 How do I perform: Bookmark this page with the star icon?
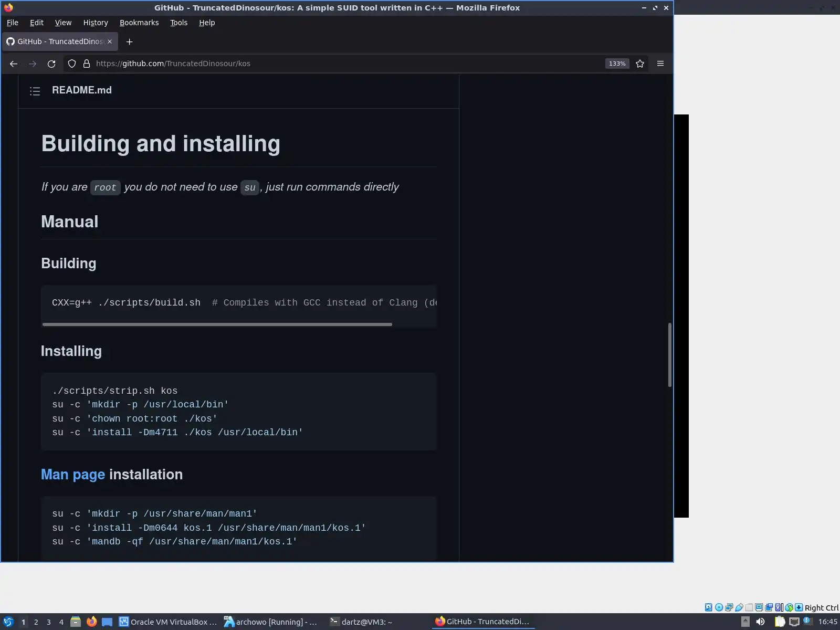click(x=640, y=64)
